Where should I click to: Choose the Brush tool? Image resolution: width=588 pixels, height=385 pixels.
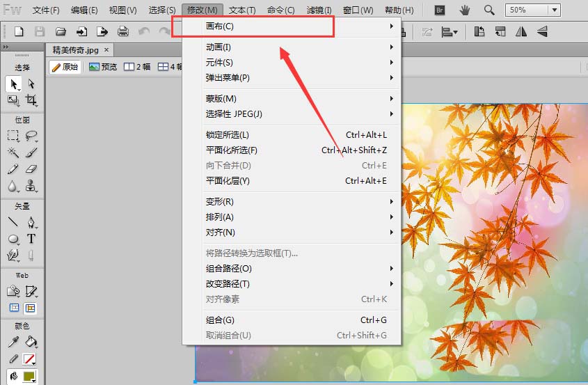point(31,152)
